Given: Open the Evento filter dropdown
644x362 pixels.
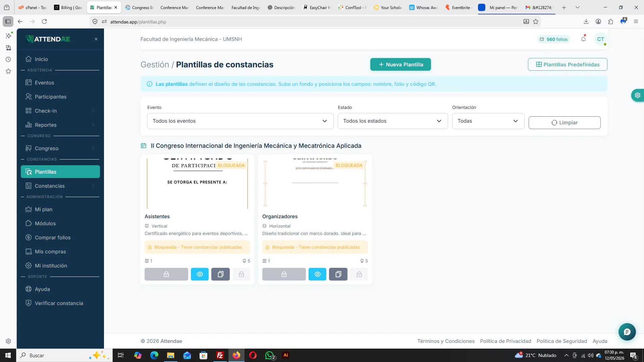Looking at the screenshot, I should tap(240, 121).
